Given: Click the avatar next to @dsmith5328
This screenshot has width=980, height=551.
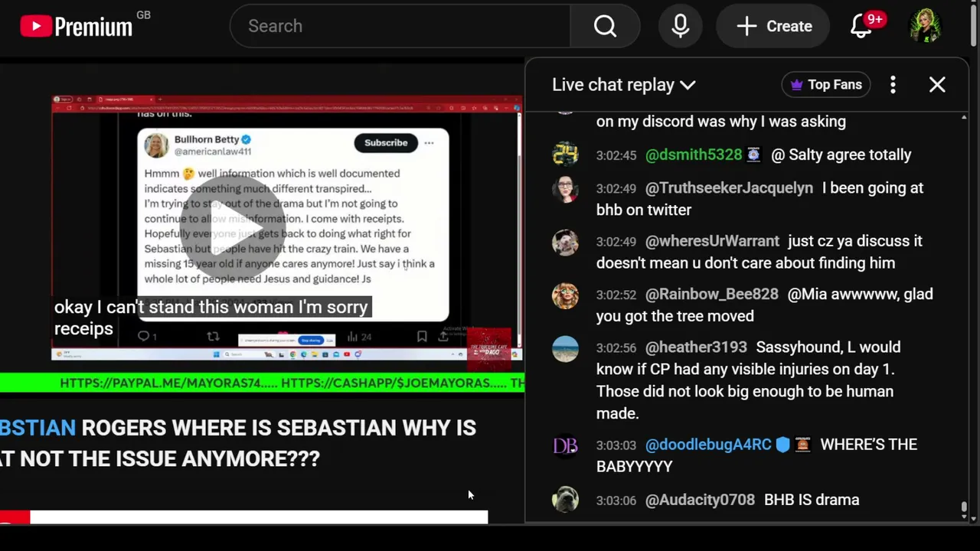Looking at the screenshot, I should pos(565,154).
